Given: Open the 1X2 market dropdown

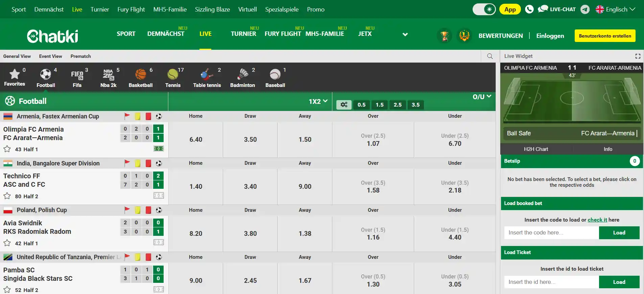Looking at the screenshot, I should 318,101.
